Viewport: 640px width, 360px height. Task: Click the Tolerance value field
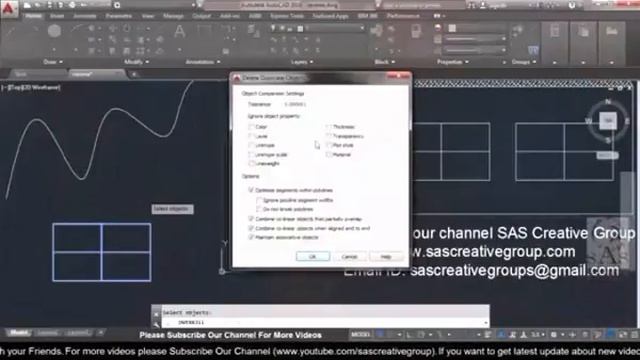click(295, 104)
